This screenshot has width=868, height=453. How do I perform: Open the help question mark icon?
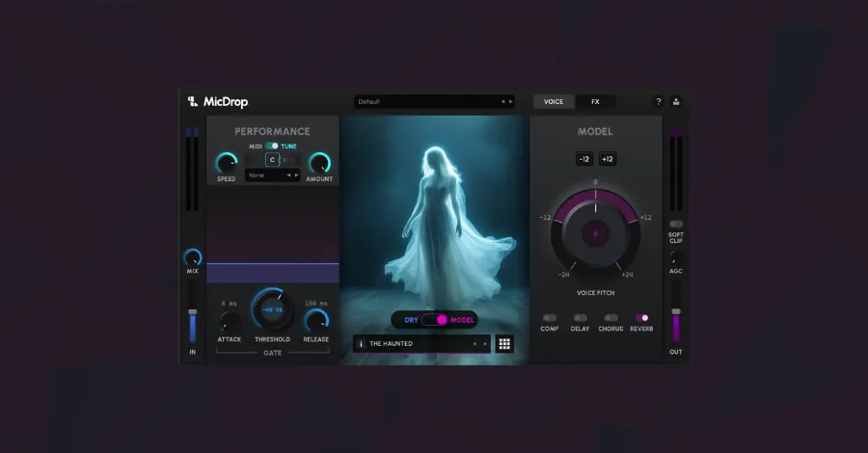pos(658,101)
